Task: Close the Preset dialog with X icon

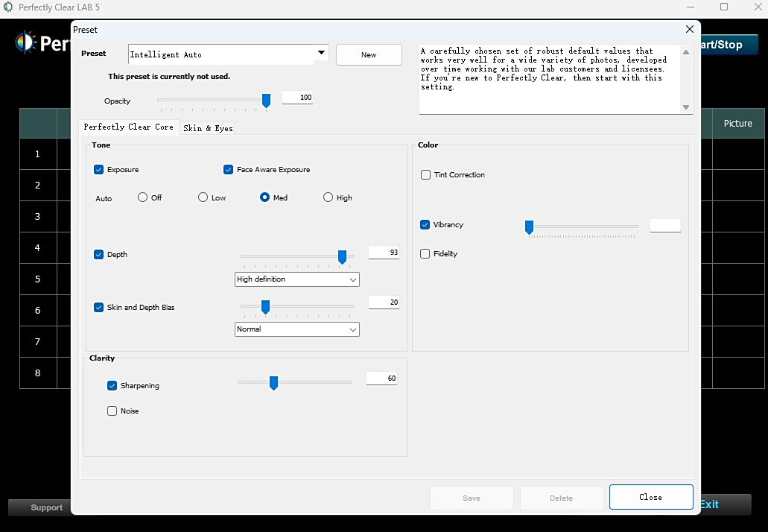Action: pyautogui.click(x=689, y=29)
